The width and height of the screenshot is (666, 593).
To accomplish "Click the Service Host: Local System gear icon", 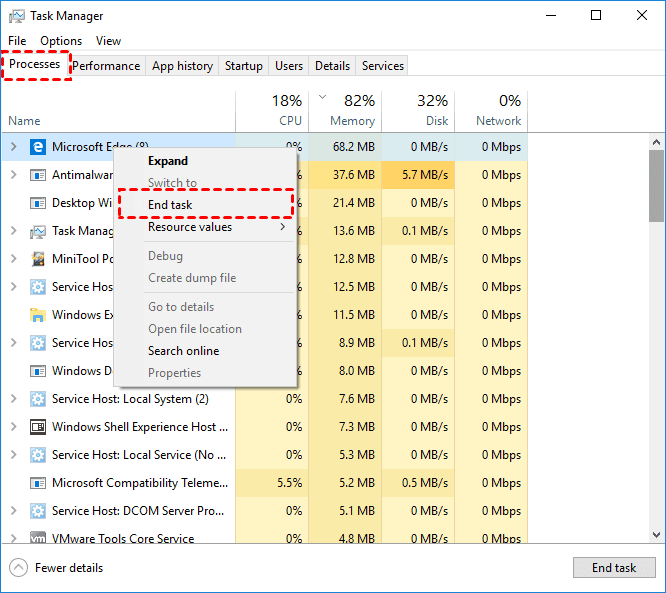I will pyautogui.click(x=38, y=399).
